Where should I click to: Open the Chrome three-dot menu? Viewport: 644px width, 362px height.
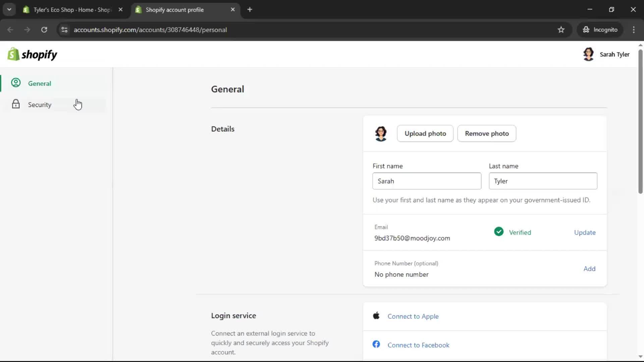coord(634,29)
